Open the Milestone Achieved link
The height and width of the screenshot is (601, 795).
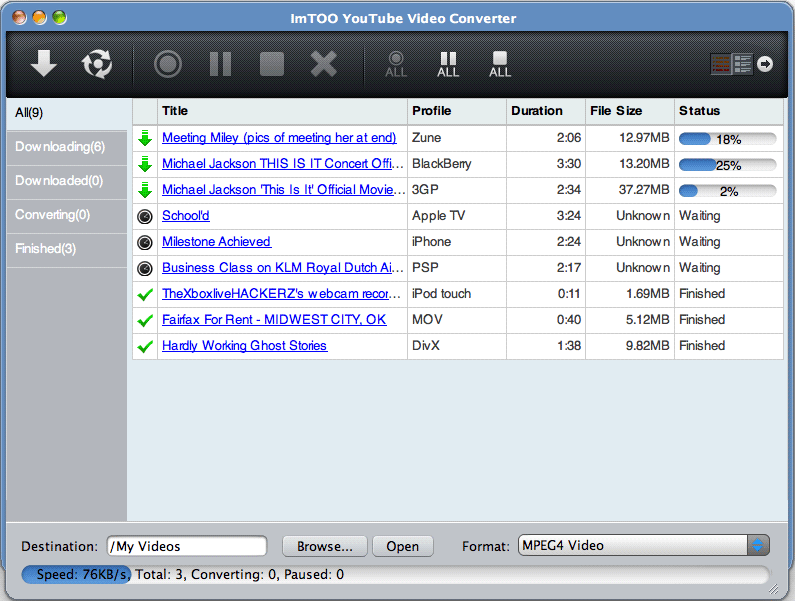click(216, 241)
